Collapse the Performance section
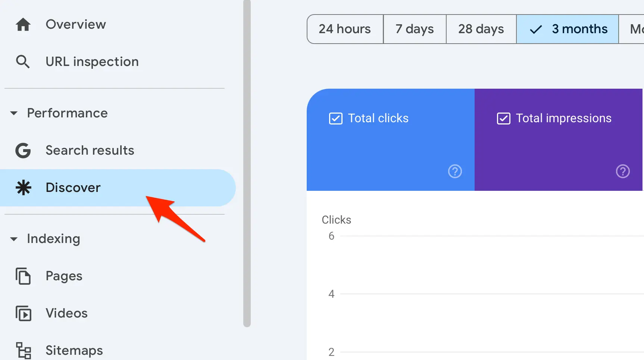The width and height of the screenshot is (644, 360). (14, 113)
